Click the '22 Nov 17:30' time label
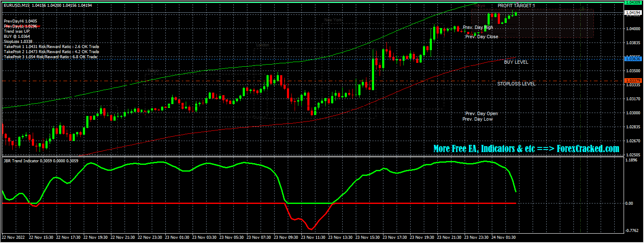The width and height of the screenshot is (644, 243). (68, 237)
